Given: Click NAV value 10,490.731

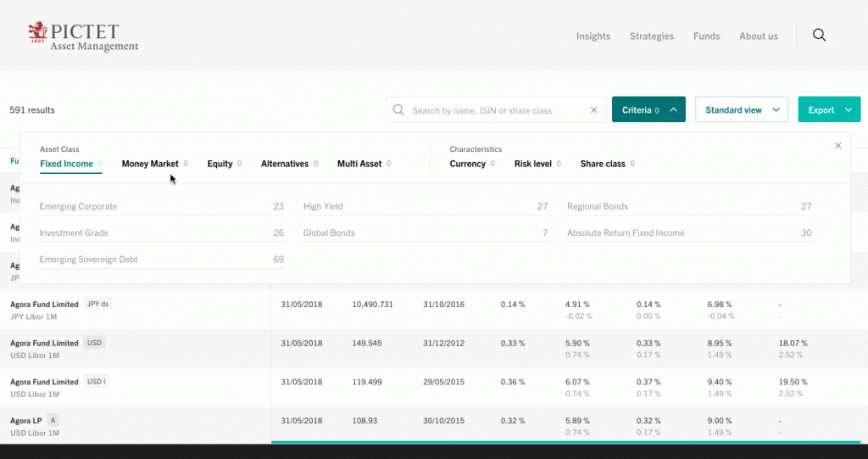Looking at the screenshot, I should point(373,305).
